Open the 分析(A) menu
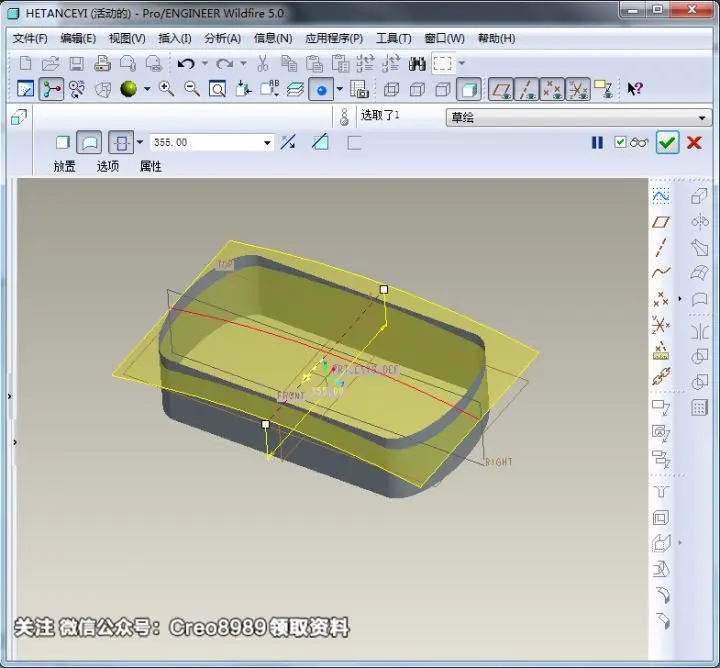This screenshot has height=668, width=720. (x=223, y=38)
